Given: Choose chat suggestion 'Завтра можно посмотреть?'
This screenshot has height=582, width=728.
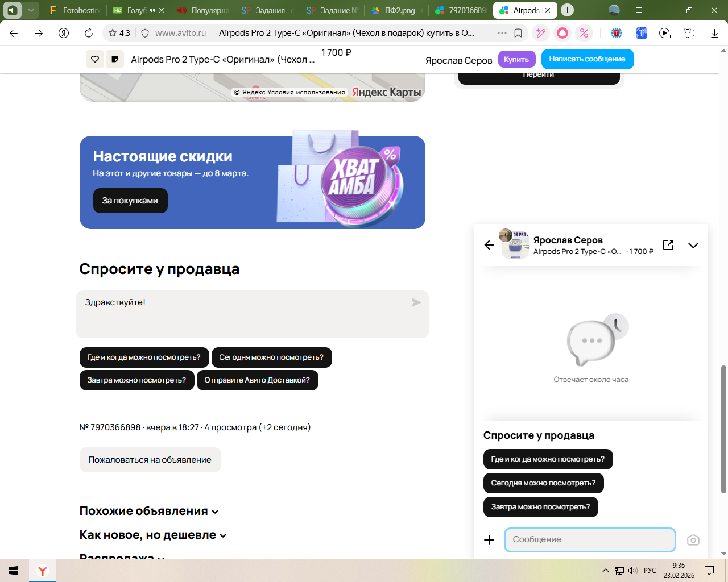Looking at the screenshot, I should click(540, 507).
